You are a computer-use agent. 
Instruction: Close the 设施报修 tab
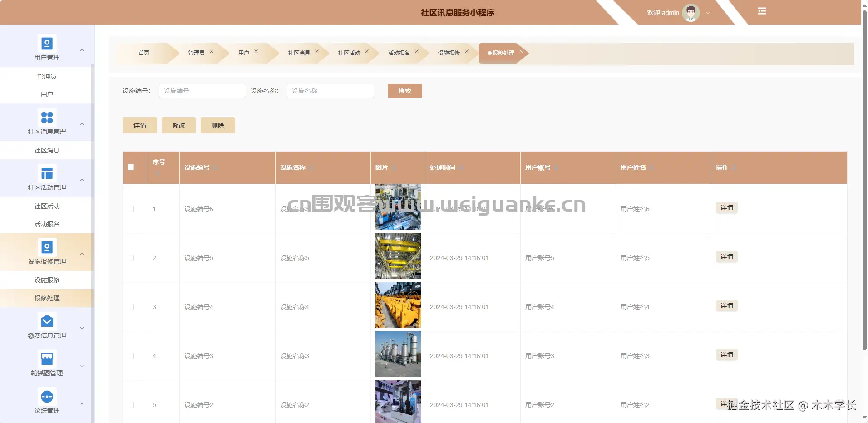coord(467,52)
